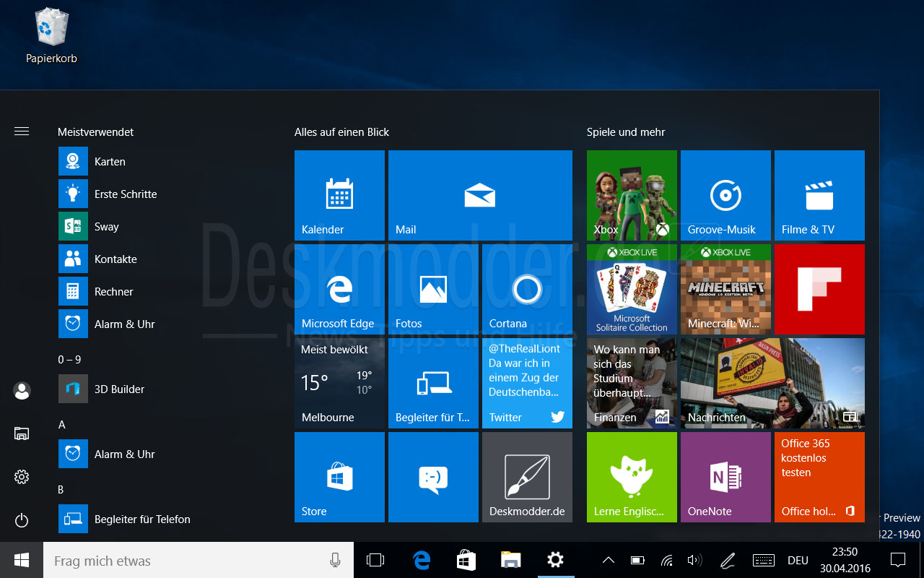Open the Feedback smiley chat tile
The height and width of the screenshot is (578, 924).
tap(433, 477)
